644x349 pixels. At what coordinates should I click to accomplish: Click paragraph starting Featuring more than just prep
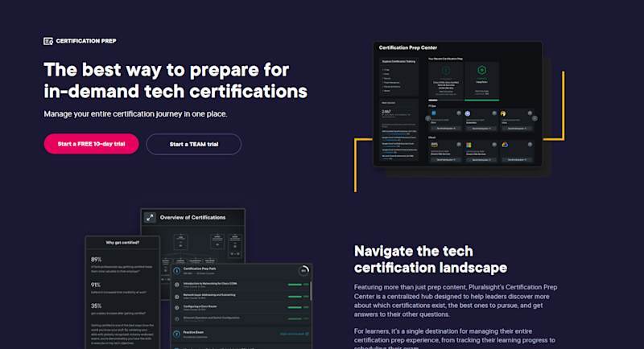(456, 301)
